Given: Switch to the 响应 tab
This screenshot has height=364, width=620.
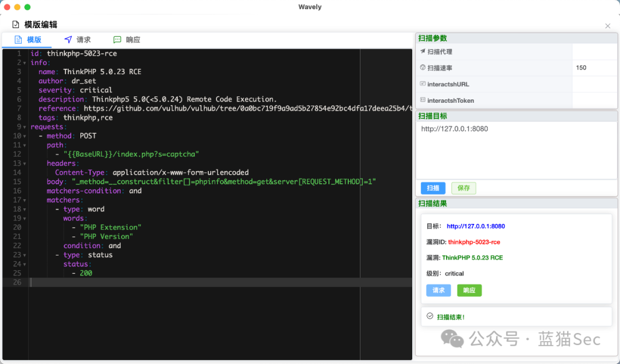Looking at the screenshot, I should pyautogui.click(x=126, y=40).
